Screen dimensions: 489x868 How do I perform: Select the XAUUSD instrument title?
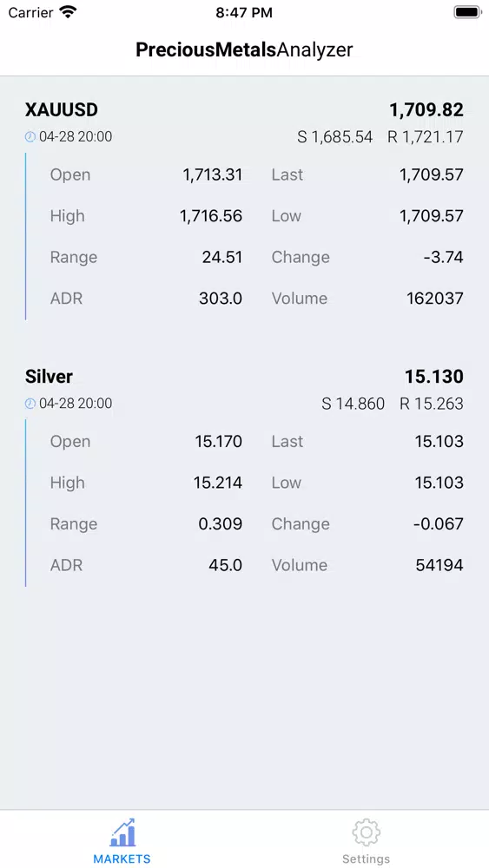click(x=62, y=109)
